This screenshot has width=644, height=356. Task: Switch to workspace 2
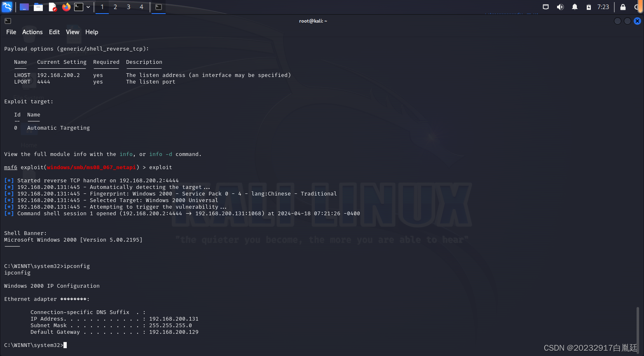pos(115,7)
